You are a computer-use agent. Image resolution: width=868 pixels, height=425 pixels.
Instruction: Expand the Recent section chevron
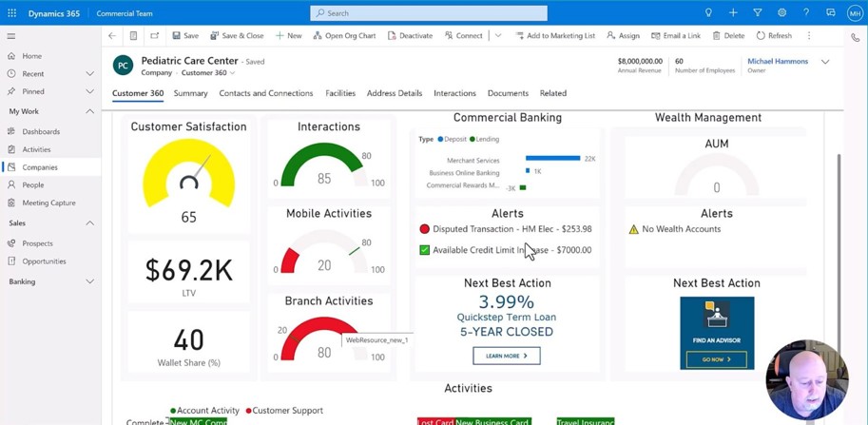[x=90, y=73]
